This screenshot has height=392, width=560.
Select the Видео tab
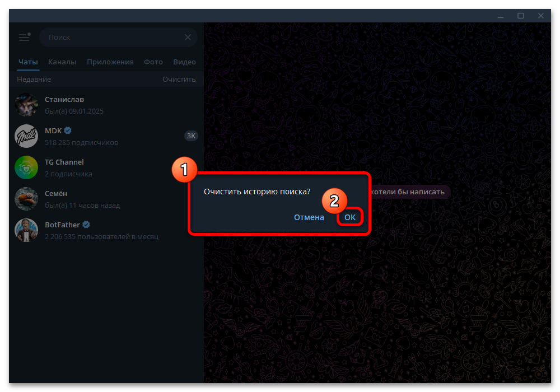[x=184, y=62]
